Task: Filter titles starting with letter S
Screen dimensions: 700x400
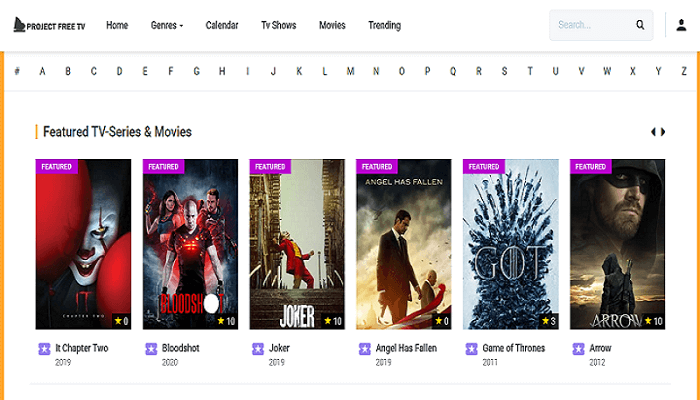Action: point(504,71)
